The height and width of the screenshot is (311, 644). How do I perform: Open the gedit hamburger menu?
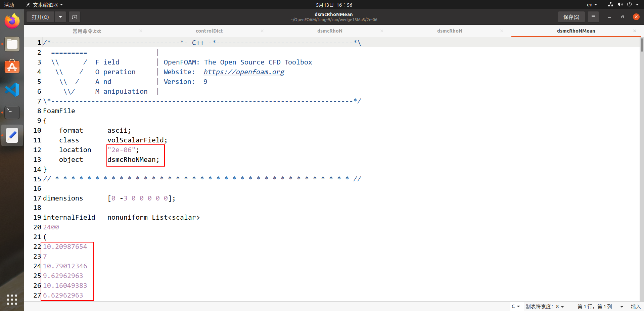click(593, 17)
